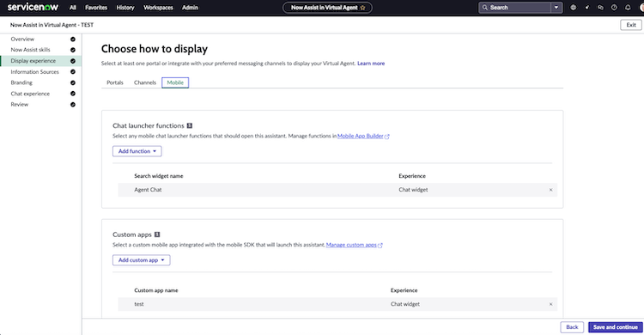Click the test custom app name

tap(139, 304)
